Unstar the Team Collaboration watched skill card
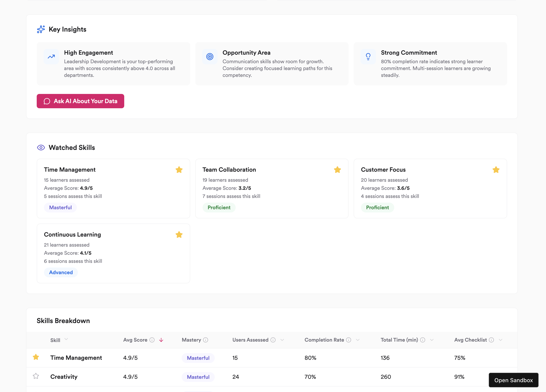546x392 pixels. [337, 170]
